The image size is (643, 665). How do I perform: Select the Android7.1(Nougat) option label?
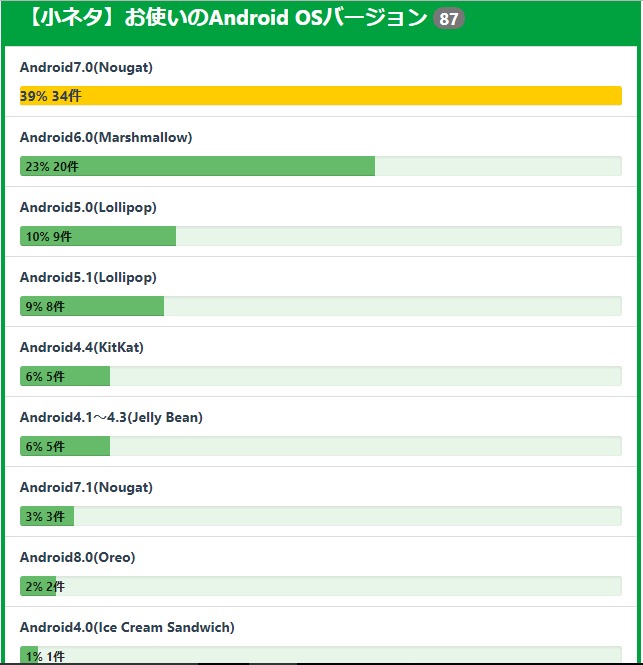[x=86, y=487]
